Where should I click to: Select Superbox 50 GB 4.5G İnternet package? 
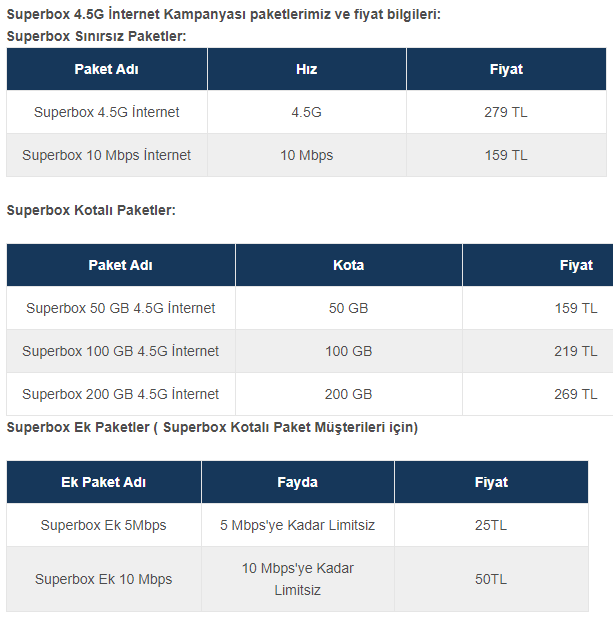pyautogui.click(x=120, y=308)
